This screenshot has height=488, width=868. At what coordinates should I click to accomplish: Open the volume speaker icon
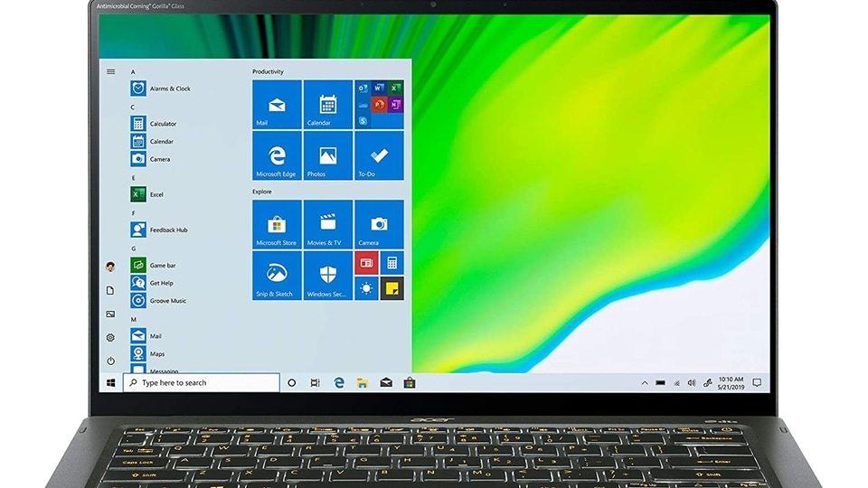coord(692,383)
